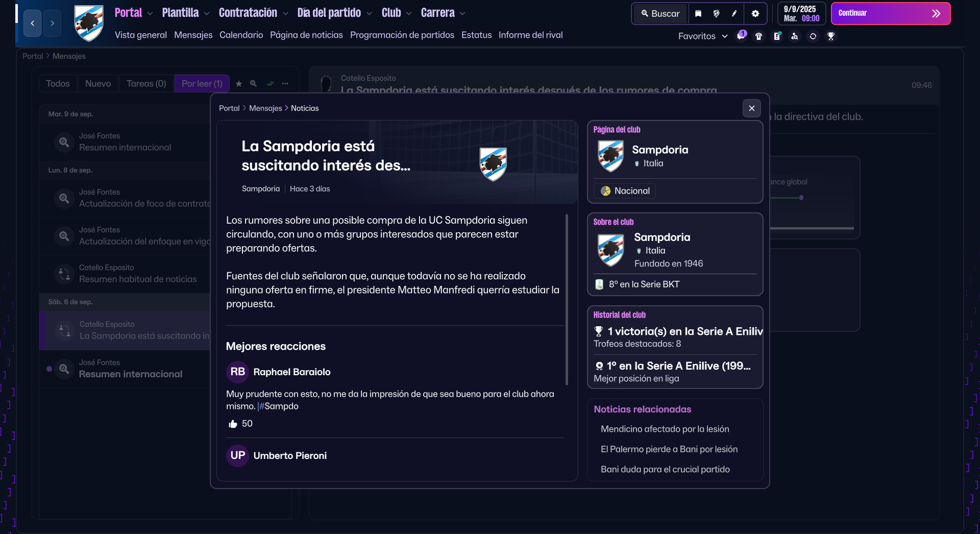Click the shirt icon in favorites bar
Screen dimensions: 980x534
[x=759, y=36]
